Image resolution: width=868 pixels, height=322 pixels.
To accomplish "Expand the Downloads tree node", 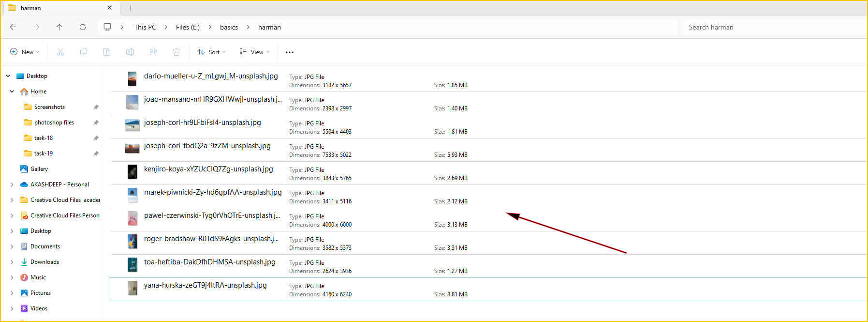I will tap(12, 262).
